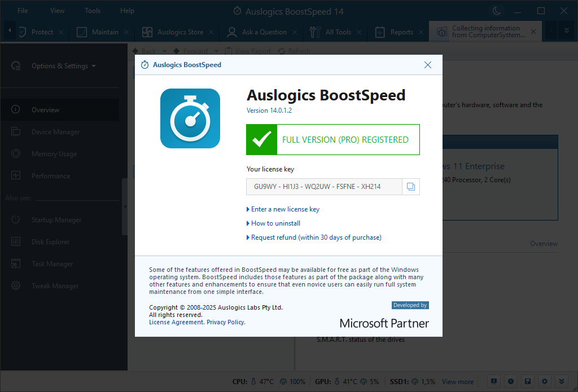Viewport: 578px width, 392px height.
Task: Close the Auslogics BoostSpeed about dialog
Action: pyautogui.click(x=428, y=65)
